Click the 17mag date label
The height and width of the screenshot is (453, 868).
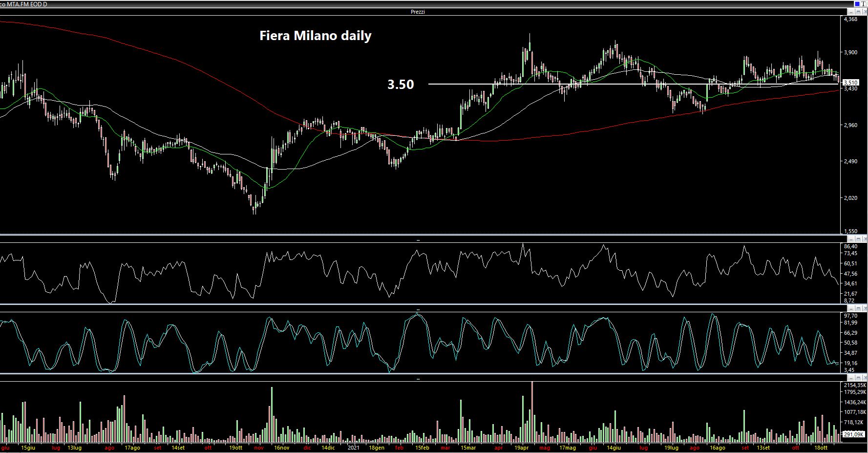tap(568, 448)
